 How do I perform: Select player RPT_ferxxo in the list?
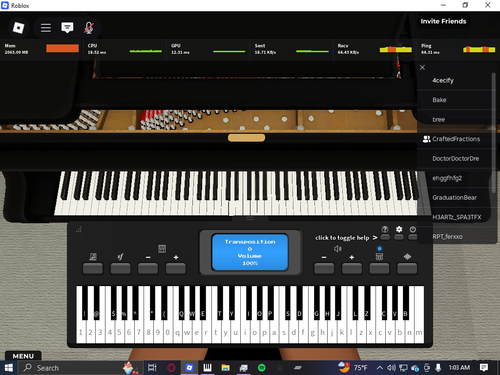tap(455, 237)
